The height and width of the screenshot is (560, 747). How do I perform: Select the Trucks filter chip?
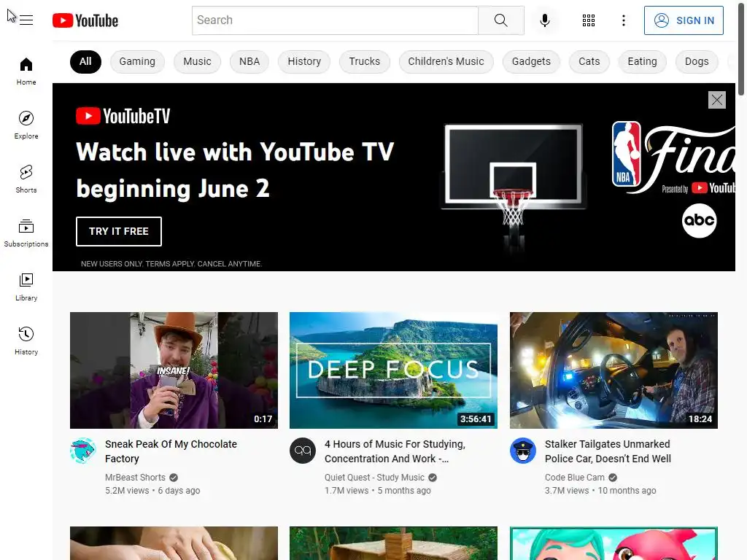pyautogui.click(x=365, y=62)
